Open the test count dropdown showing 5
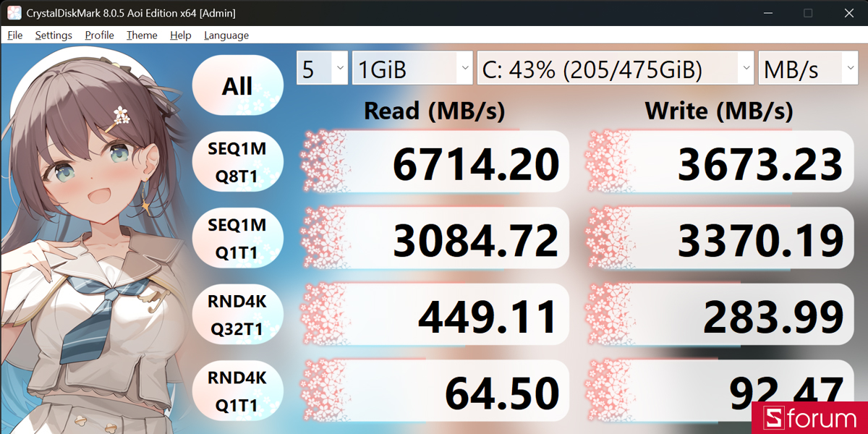Viewport: 868px width, 434px height. (x=323, y=68)
